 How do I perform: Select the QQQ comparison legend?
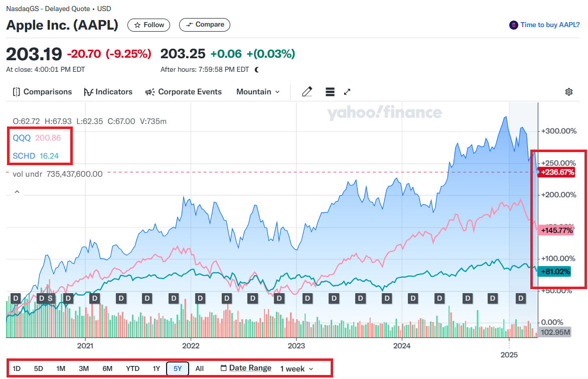pos(37,138)
